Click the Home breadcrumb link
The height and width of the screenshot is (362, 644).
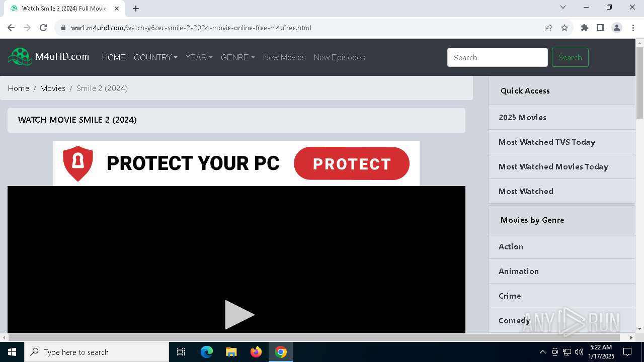coord(19,88)
